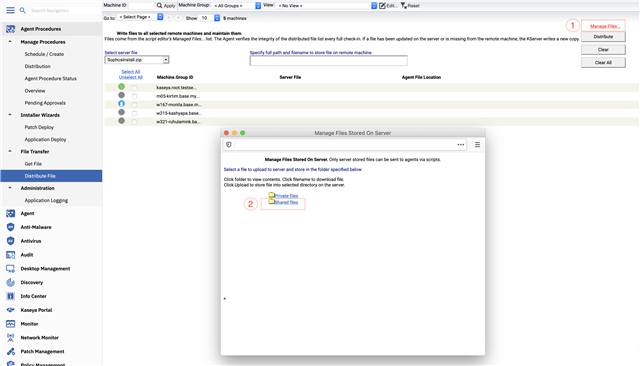This screenshot has height=366, width=640.
Task: Click status icon for w167-monila machine
Action: click(122, 104)
